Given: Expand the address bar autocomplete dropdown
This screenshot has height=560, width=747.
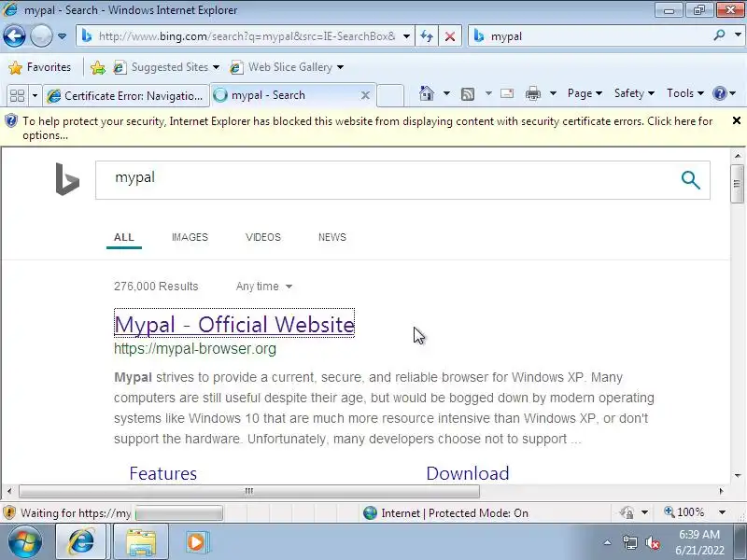Looking at the screenshot, I should [406, 36].
